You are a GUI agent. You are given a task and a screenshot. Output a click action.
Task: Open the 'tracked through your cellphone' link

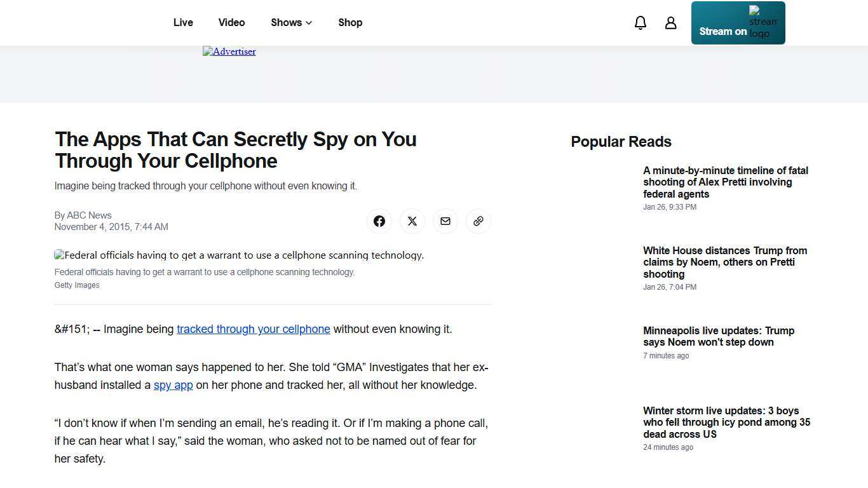click(254, 329)
